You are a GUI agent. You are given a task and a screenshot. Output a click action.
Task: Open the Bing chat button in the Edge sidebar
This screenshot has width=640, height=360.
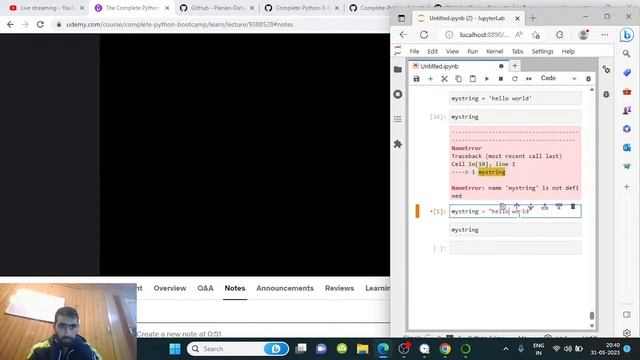[627, 35]
